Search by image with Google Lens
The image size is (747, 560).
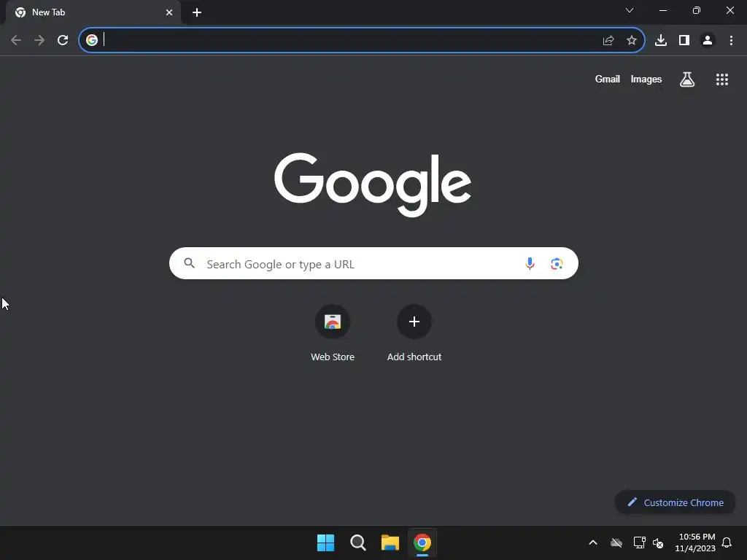coord(557,263)
